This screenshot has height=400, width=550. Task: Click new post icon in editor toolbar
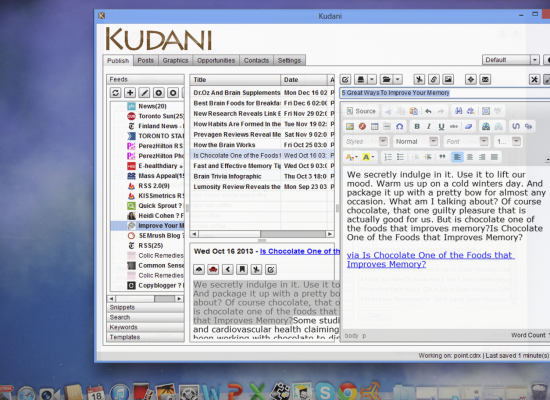coord(346,80)
